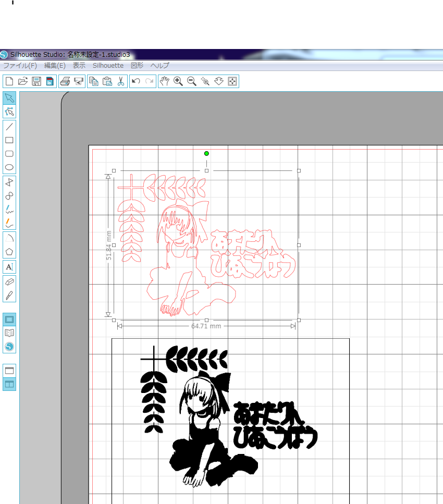Show the split-pane window layout
This screenshot has width=443, height=504.
click(9, 384)
